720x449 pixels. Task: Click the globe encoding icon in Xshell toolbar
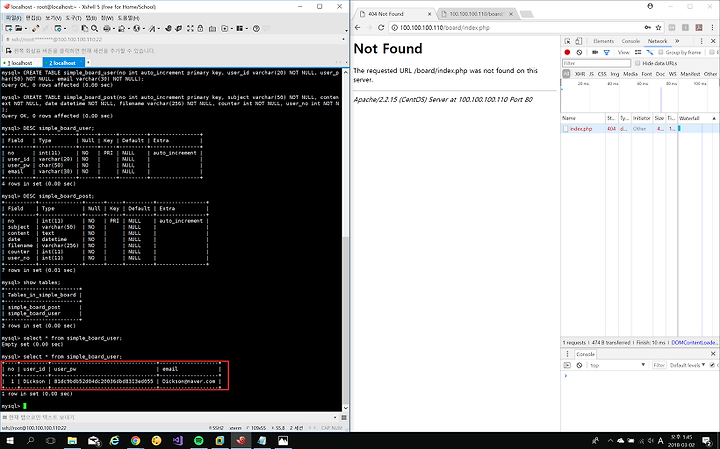pos(136,28)
